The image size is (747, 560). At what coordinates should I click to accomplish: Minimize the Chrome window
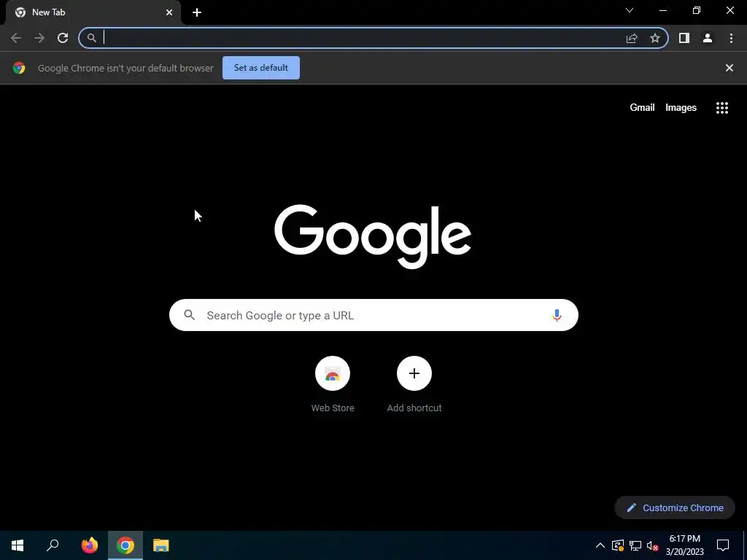click(x=662, y=10)
